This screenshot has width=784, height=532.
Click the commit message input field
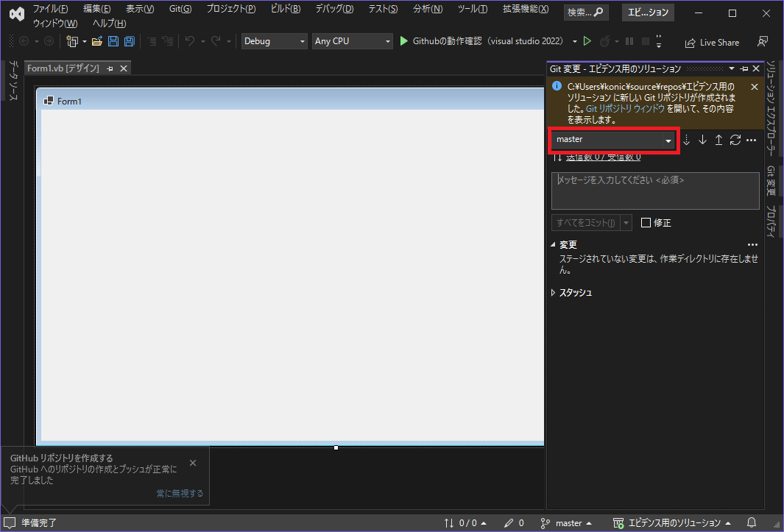click(x=654, y=190)
